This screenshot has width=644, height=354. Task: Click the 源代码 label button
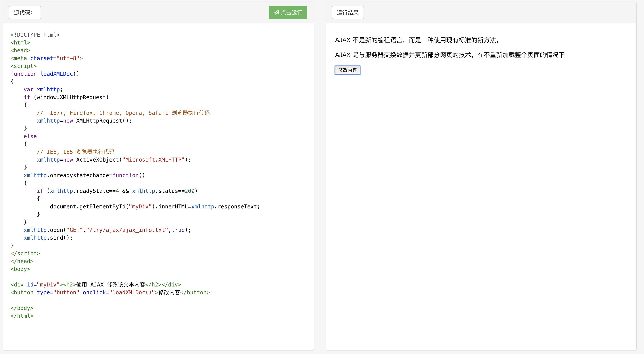coord(25,12)
